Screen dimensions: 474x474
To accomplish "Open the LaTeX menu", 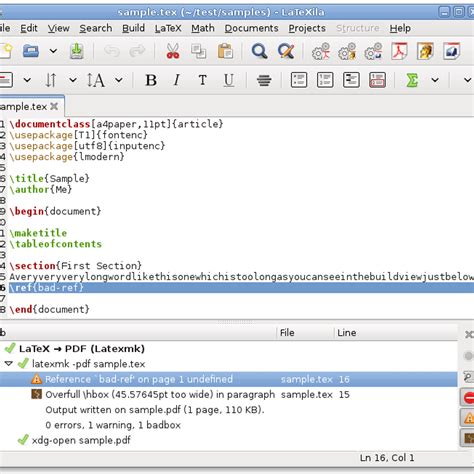I will click(x=168, y=28).
